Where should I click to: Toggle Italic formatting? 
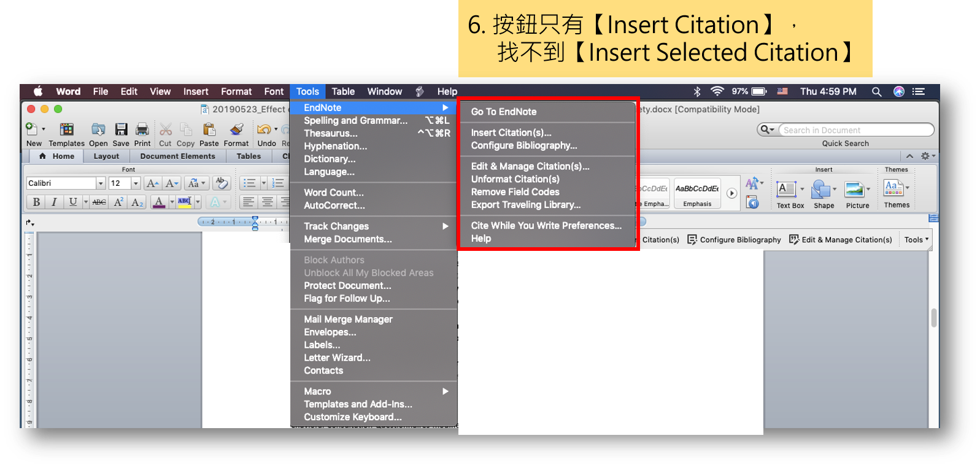click(x=54, y=202)
